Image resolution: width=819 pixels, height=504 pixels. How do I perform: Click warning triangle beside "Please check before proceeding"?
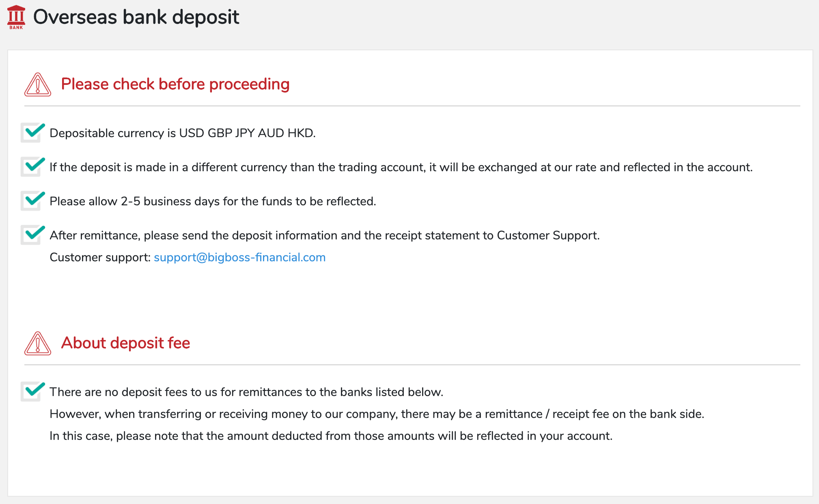coord(38,85)
